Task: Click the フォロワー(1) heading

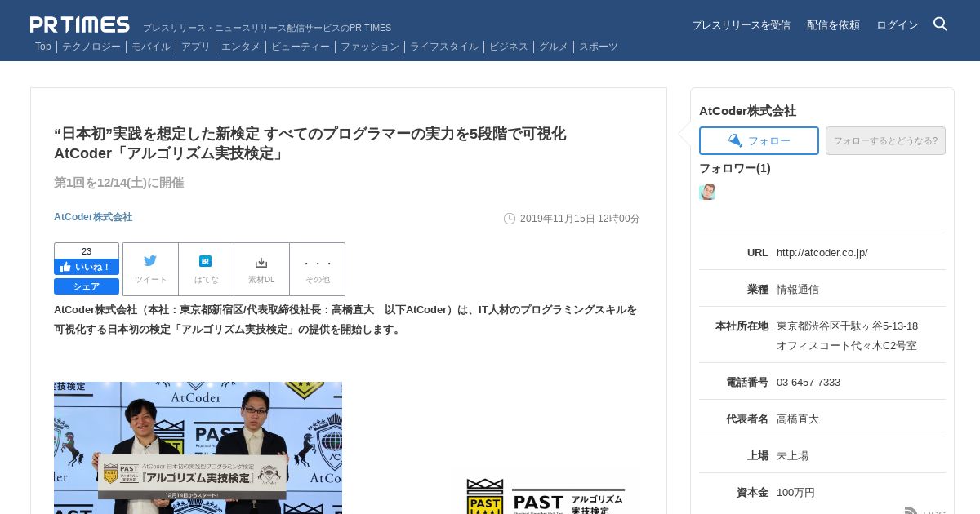Action: 735,168
